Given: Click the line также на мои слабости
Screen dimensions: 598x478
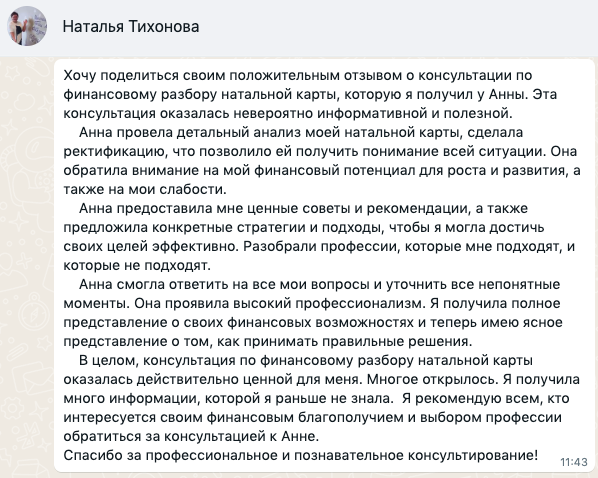Looking at the screenshot, I should (x=145, y=190).
